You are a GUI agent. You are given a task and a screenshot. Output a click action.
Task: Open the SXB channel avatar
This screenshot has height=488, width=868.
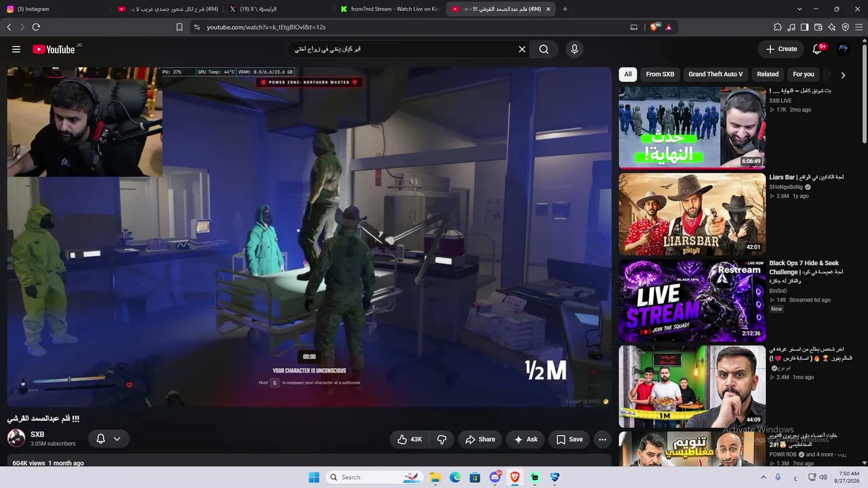click(16, 438)
